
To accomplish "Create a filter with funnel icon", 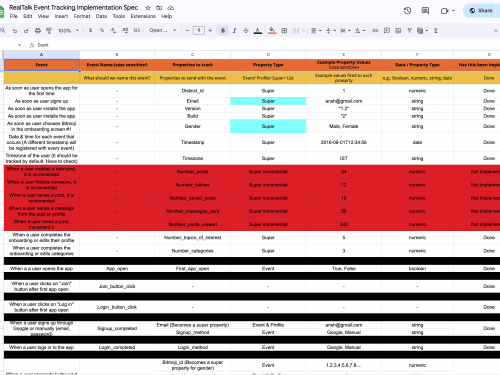I will click(x=409, y=31).
